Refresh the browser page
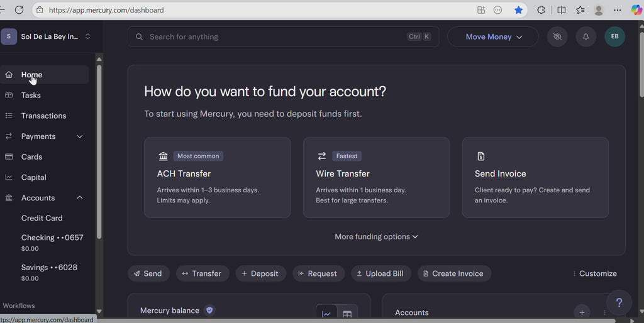The width and height of the screenshot is (644, 323). [19, 10]
